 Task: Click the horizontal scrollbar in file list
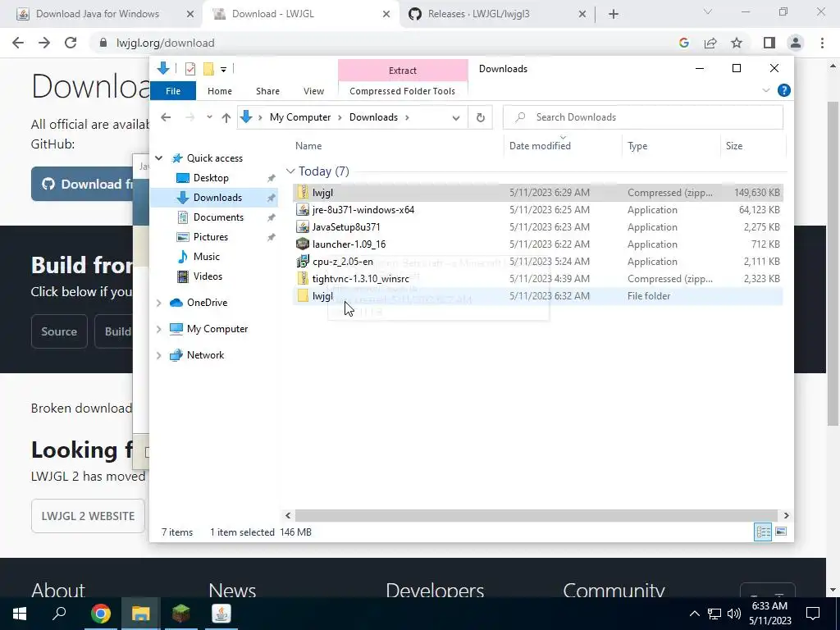pyautogui.click(x=536, y=515)
